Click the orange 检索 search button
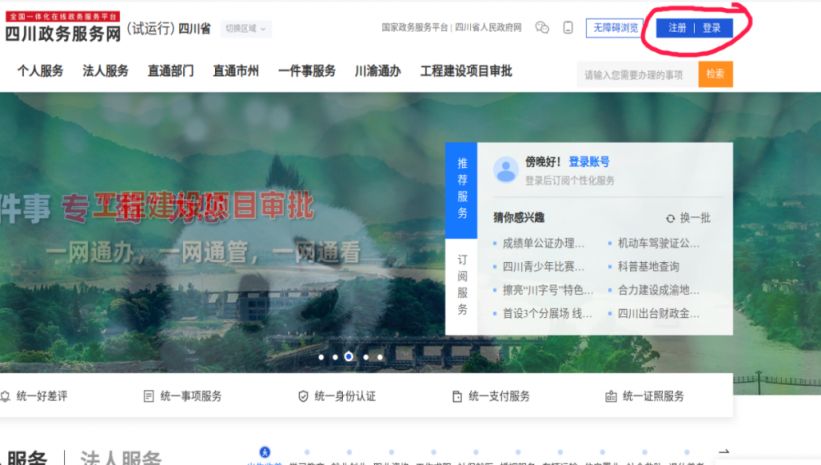Screen dimensions: 821x465 tap(715, 74)
